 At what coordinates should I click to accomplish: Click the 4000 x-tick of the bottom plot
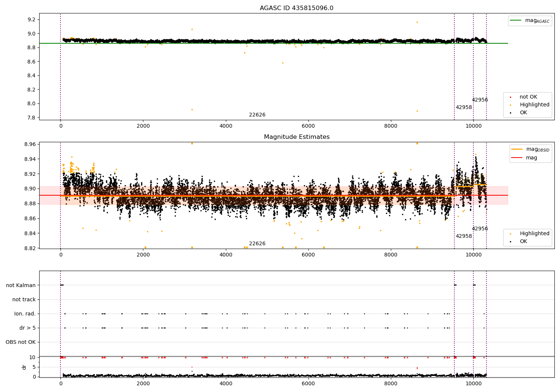[x=226, y=384]
